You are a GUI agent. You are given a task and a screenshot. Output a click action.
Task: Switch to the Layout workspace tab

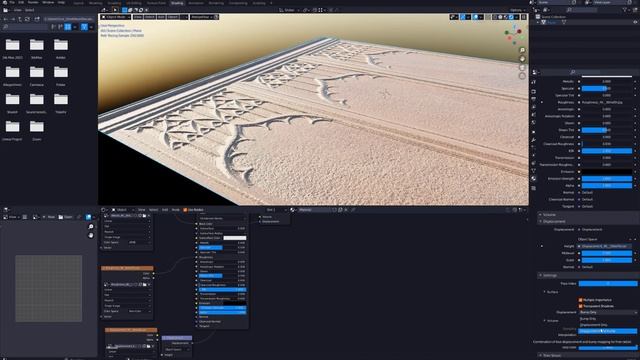[x=78, y=3]
